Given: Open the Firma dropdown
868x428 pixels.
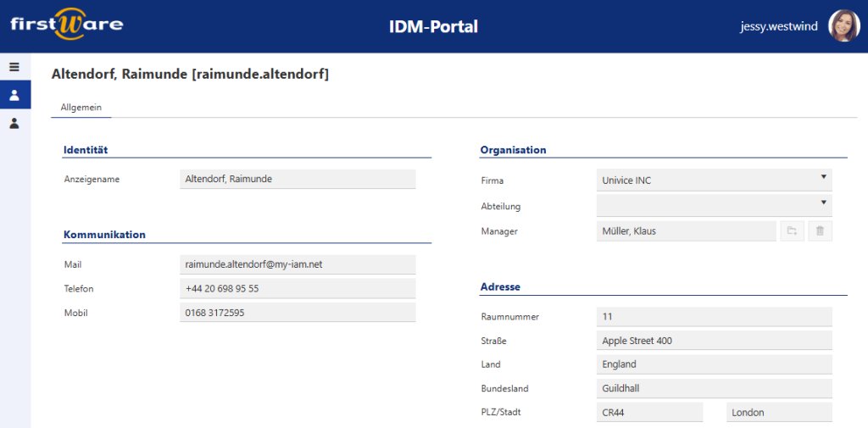Looking at the screenshot, I should (714, 180).
